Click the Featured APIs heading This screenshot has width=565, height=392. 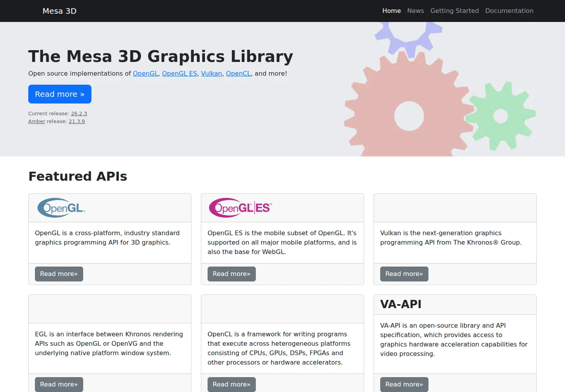pos(78,176)
